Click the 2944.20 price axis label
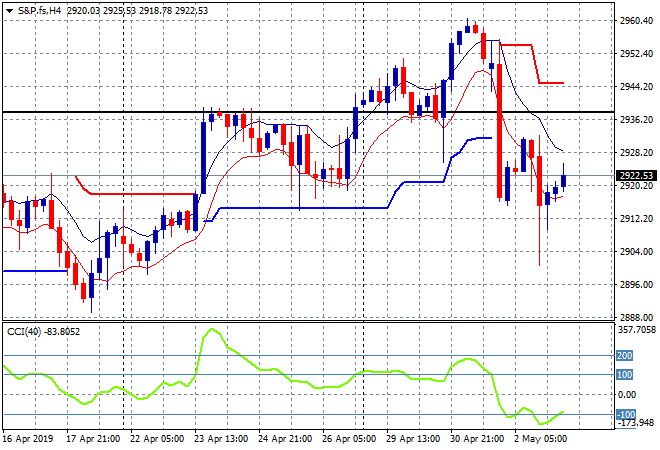Screen dimensions: 660x450 (x=636, y=86)
